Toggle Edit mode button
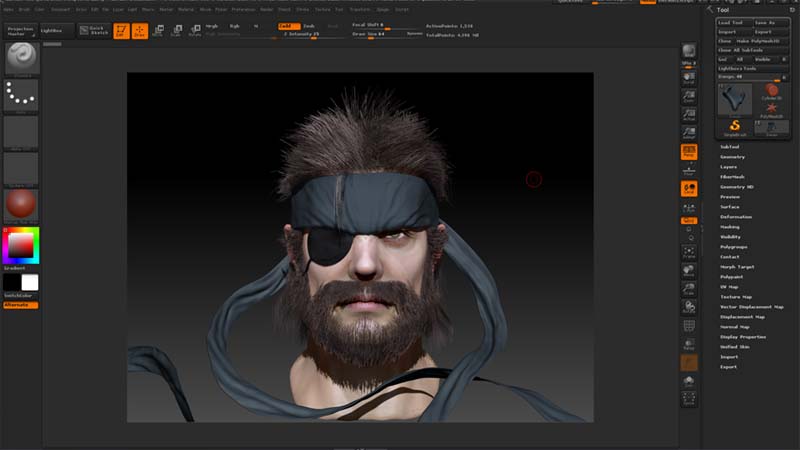This screenshot has width=800, height=450. pyautogui.click(x=121, y=31)
